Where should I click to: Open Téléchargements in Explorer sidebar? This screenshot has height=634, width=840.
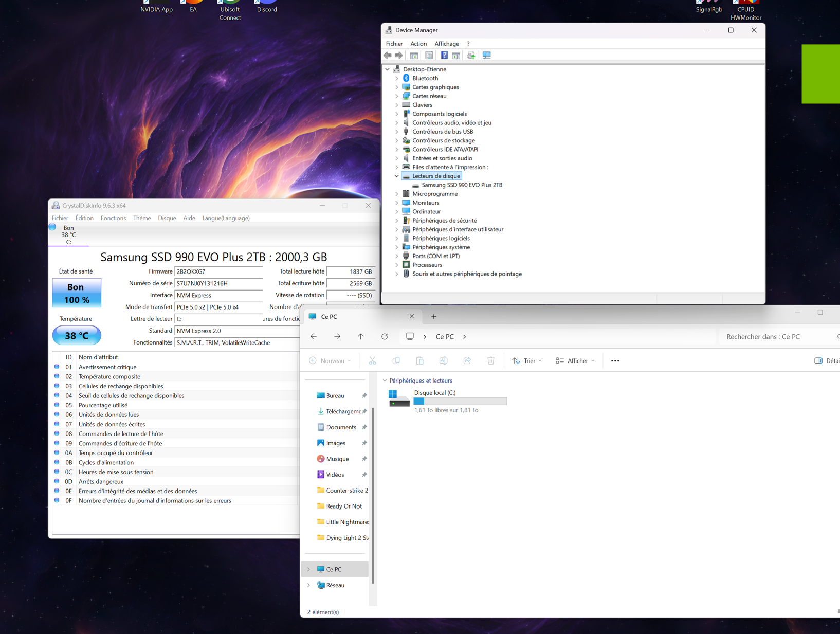(341, 411)
